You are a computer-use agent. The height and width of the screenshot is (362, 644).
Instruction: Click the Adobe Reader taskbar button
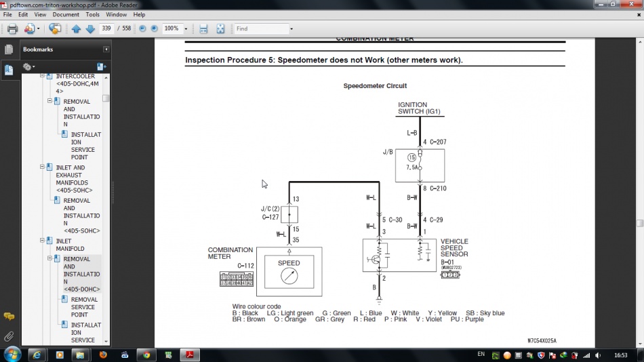tap(189, 355)
